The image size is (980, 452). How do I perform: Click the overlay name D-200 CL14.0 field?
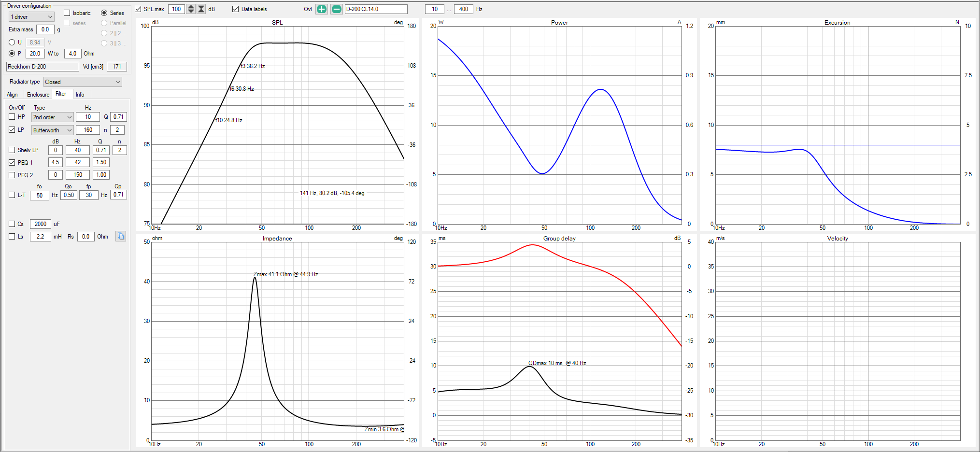tap(376, 9)
